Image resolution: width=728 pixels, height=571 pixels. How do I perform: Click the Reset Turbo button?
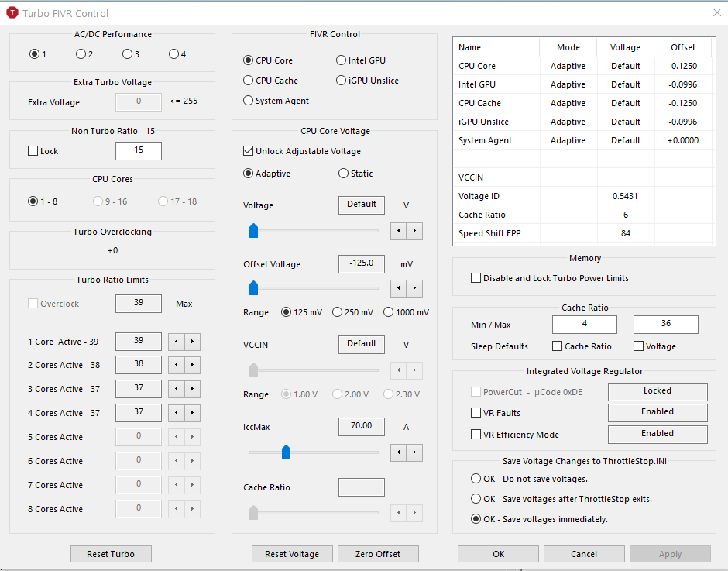pyautogui.click(x=111, y=554)
